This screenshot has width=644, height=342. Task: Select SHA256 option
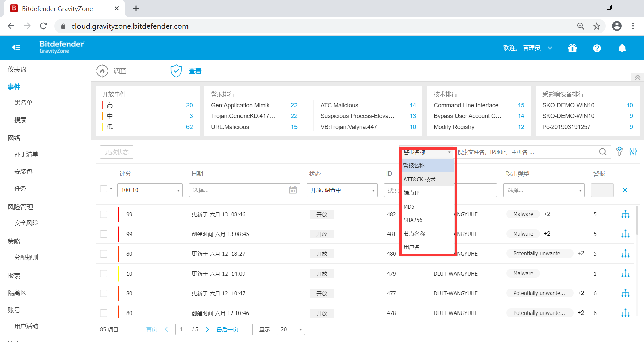(x=428, y=220)
